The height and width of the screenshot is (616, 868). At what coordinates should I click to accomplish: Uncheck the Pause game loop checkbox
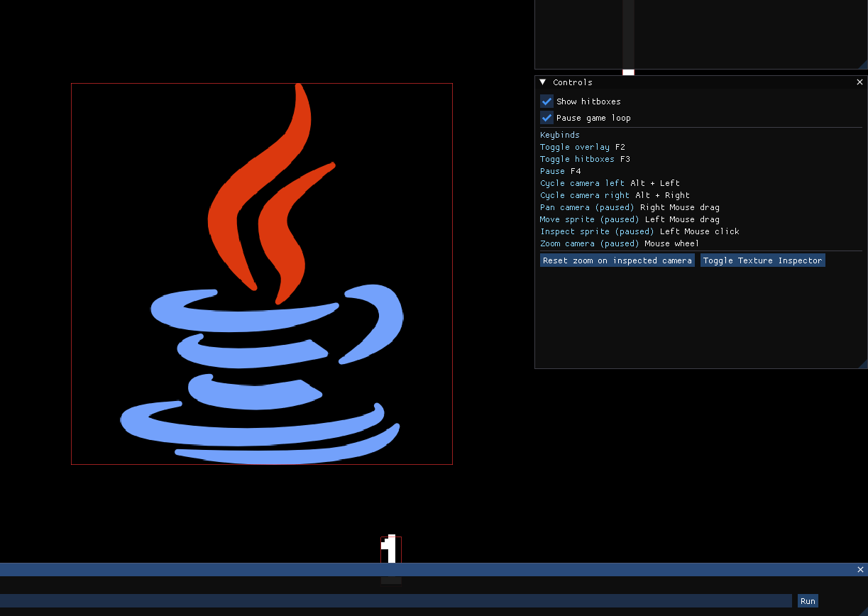click(546, 118)
